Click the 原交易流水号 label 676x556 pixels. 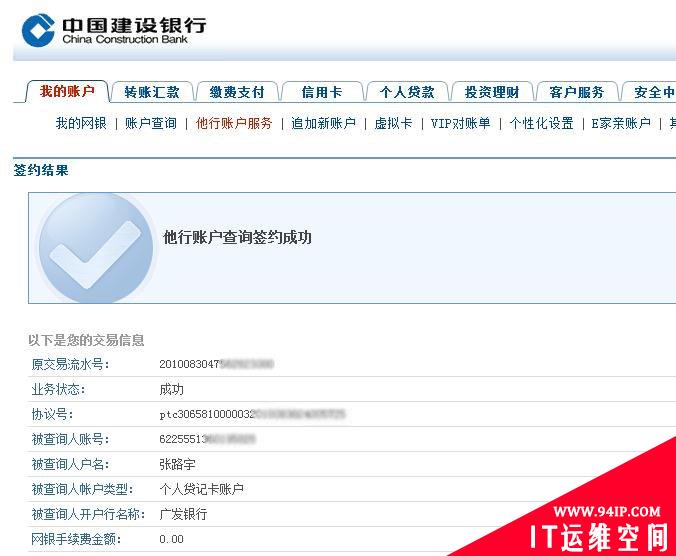[x=70, y=365]
